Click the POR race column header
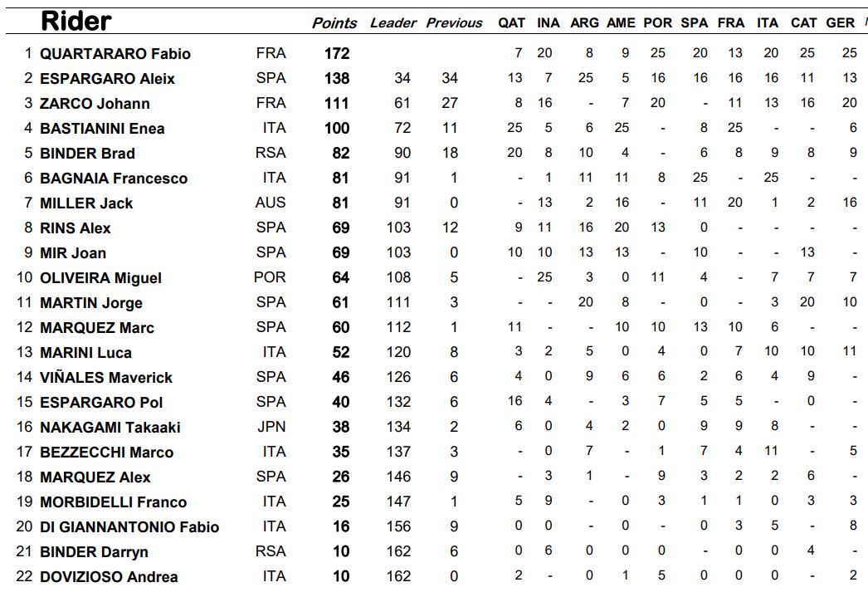 click(657, 23)
